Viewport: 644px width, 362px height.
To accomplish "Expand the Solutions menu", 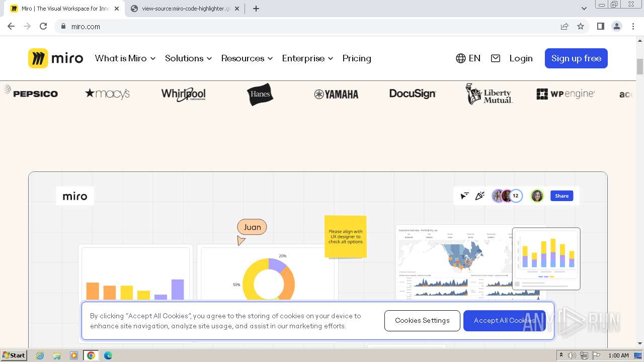I will (x=189, y=58).
